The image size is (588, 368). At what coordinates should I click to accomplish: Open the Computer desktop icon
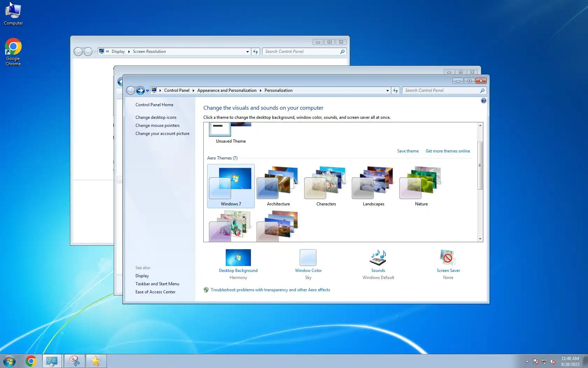(x=13, y=14)
